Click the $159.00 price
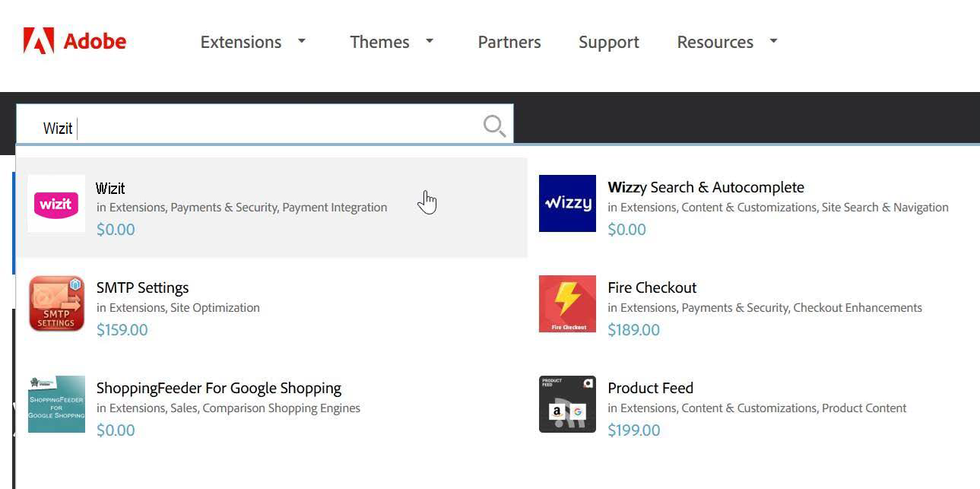Viewport: 980px width, 489px height. pyautogui.click(x=122, y=329)
